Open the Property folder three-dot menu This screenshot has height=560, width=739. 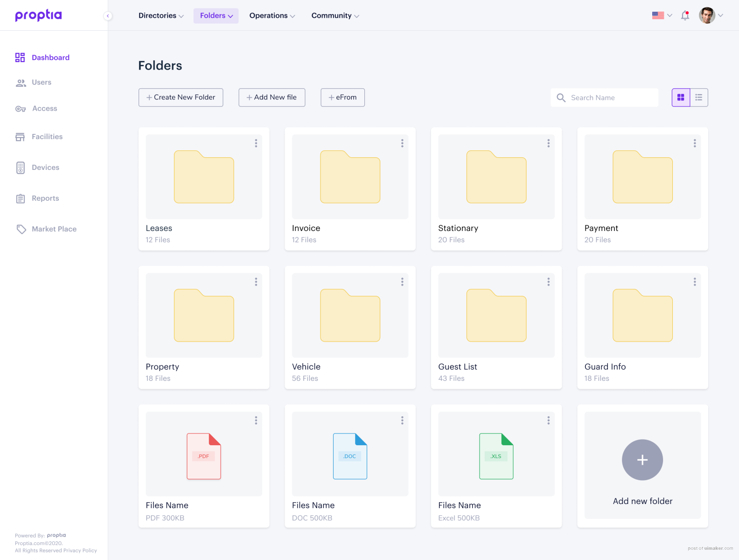tap(256, 282)
